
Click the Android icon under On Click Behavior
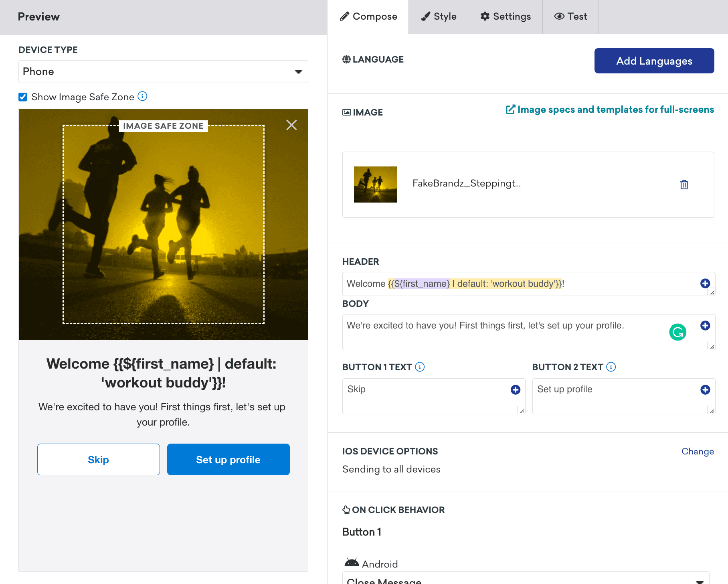[x=351, y=562]
